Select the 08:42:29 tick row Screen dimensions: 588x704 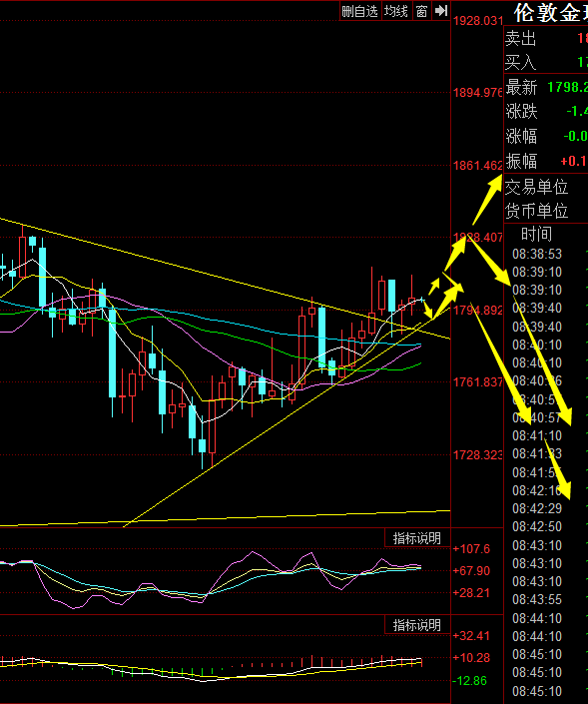point(537,508)
